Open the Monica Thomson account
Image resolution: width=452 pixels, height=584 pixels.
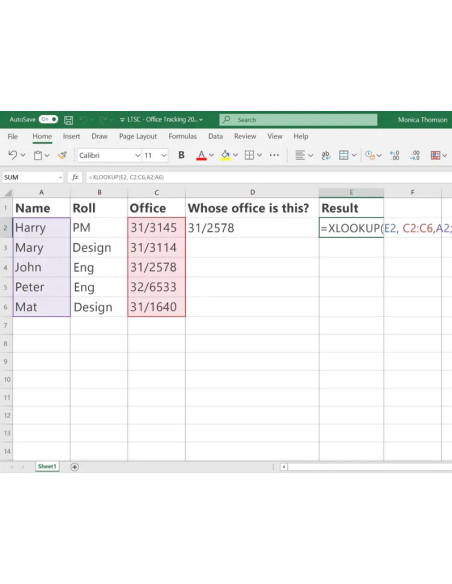pos(423,120)
